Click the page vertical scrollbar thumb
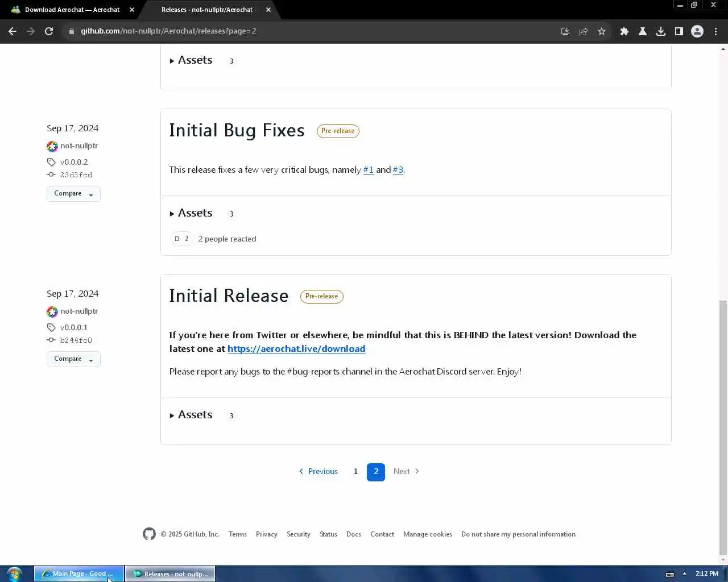 click(723, 427)
